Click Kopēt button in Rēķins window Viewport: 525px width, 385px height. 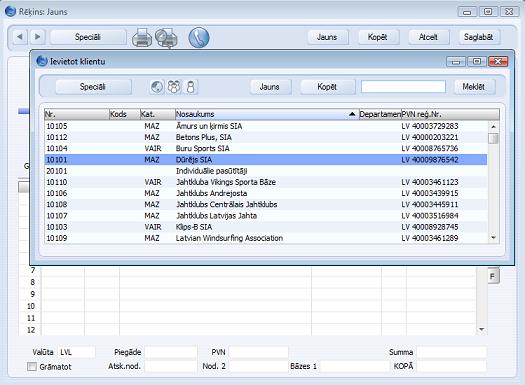(x=378, y=37)
